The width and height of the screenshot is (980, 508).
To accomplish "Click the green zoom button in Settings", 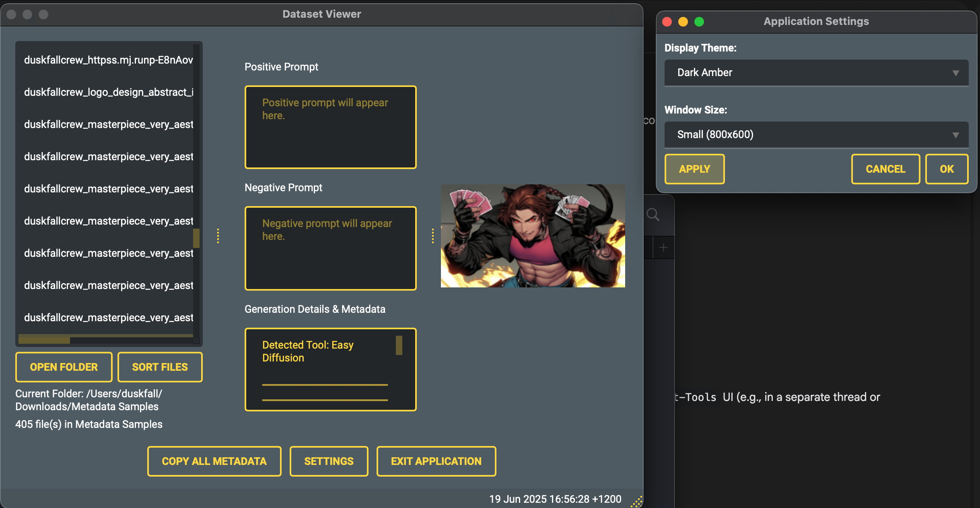I will point(699,22).
